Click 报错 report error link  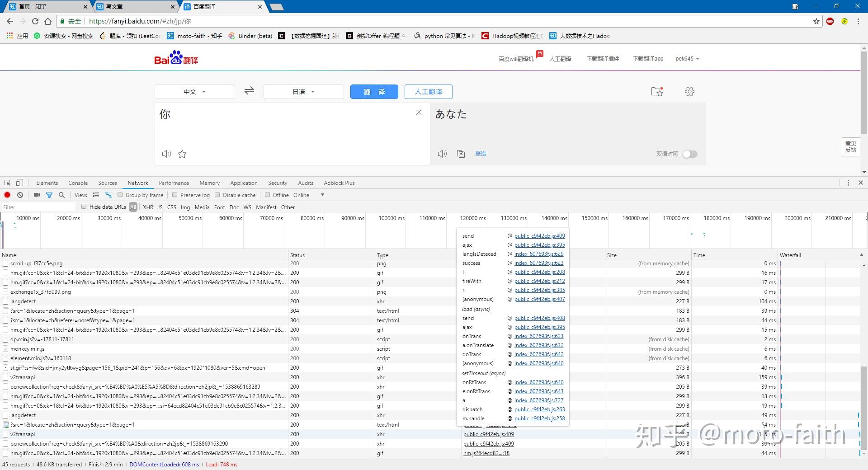(x=481, y=154)
